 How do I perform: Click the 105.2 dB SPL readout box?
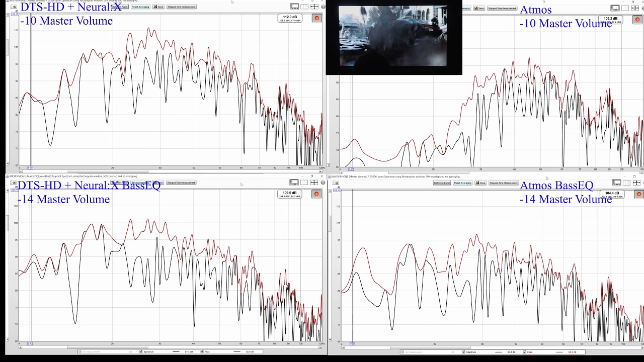pos(610,20)
